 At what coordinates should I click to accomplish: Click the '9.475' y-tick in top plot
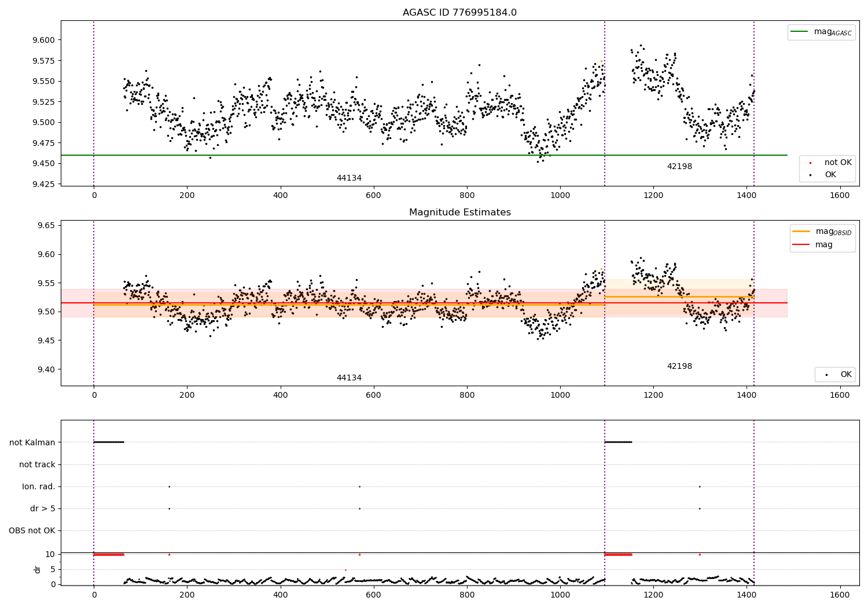click(x=45, y=143)
